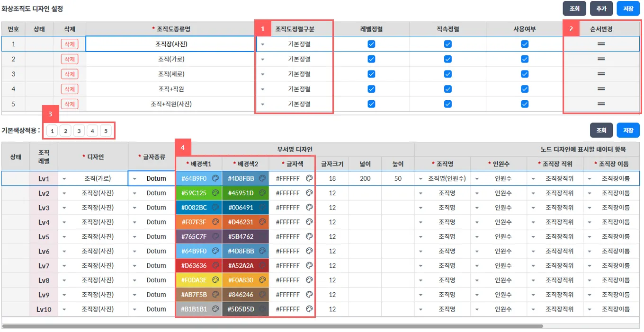The width and height of the screenshot is (644, 332).
Task: Open palette icon for Lv1 배경색2 #4D8FBB
Action: click(262, 178)
